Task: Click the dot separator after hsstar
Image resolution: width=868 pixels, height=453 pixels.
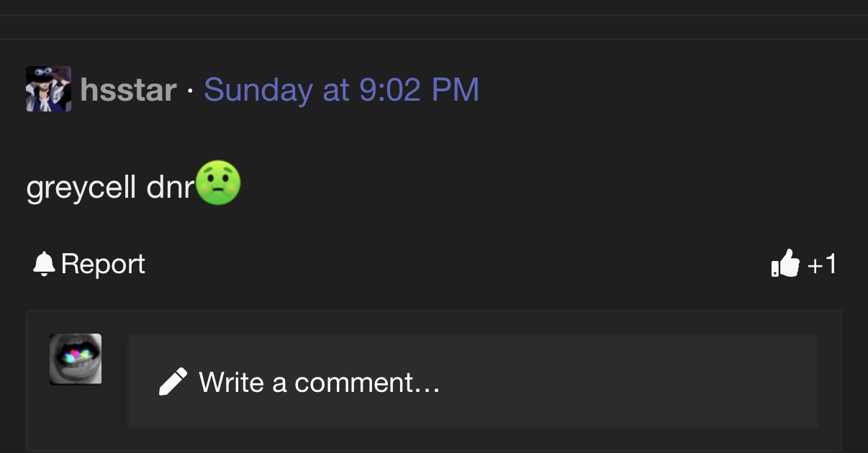Action: (190, 92)
